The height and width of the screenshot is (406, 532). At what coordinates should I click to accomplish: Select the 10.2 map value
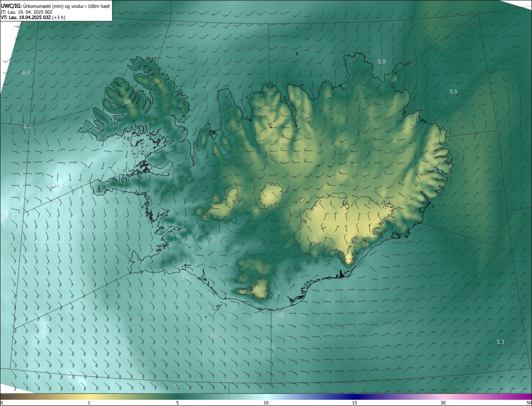click(59, 187)
